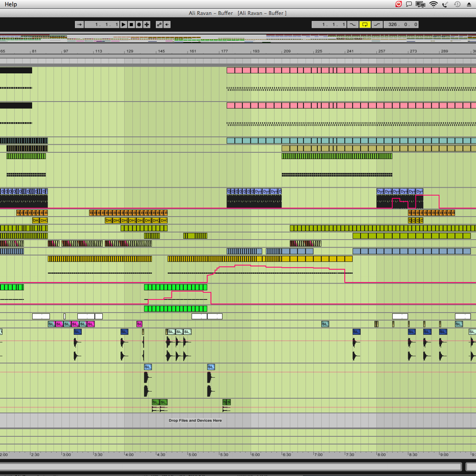Click bar 241 on the beat ruler
The image size is (476, 476).
click(350, 51)
